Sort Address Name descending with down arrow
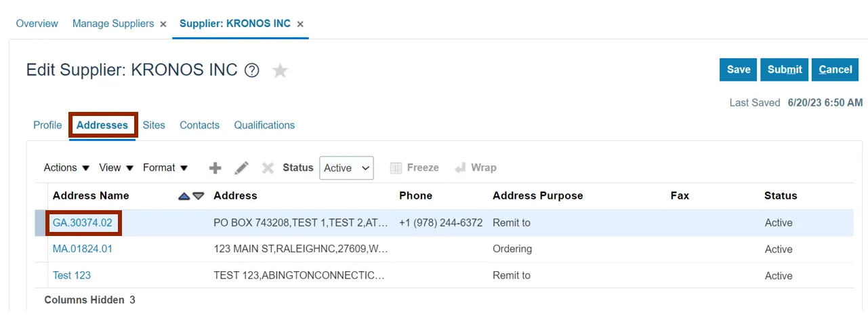The width and height of the screenshot is (868, 316). point(198,196)
